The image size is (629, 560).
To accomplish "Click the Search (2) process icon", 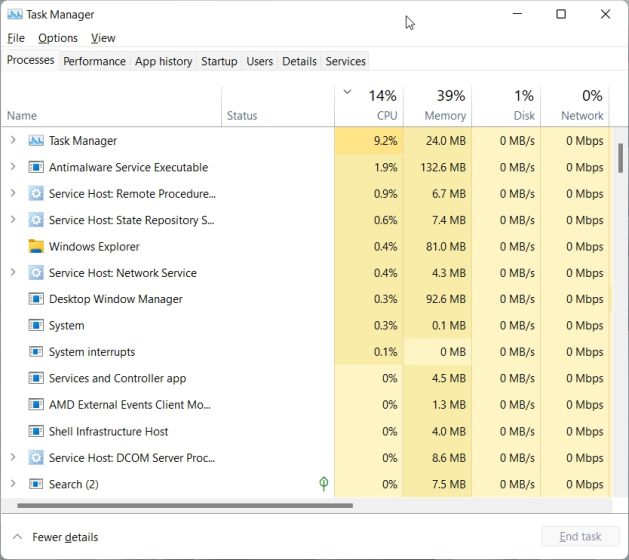I will (x=36, y=484).
